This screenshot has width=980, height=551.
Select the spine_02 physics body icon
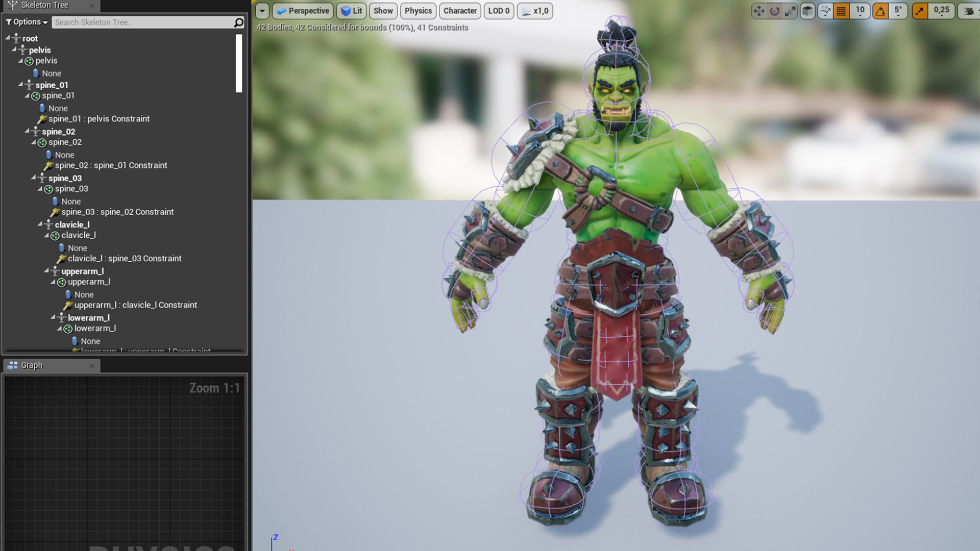[x=42, y=143]
